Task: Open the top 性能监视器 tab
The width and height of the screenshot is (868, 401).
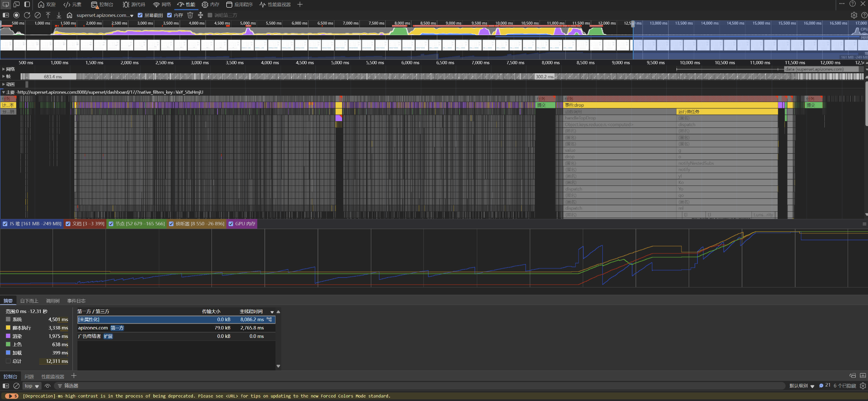Action: coord(275,4)
